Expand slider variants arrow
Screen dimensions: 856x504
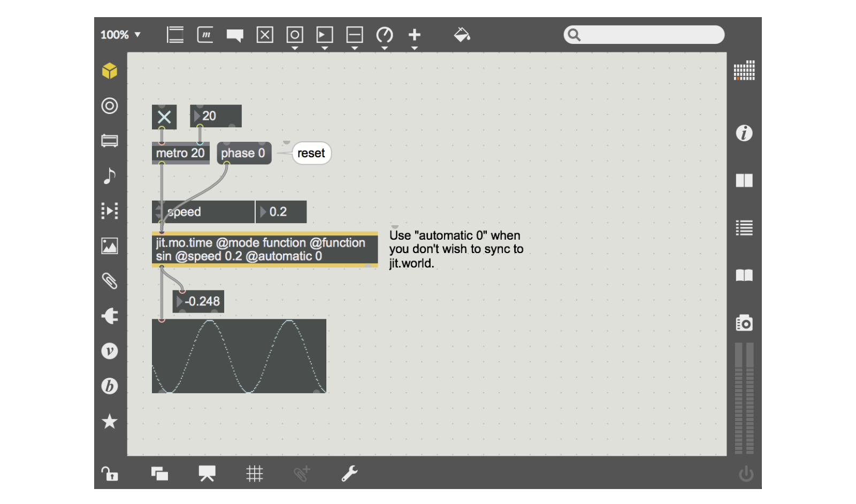355,48
